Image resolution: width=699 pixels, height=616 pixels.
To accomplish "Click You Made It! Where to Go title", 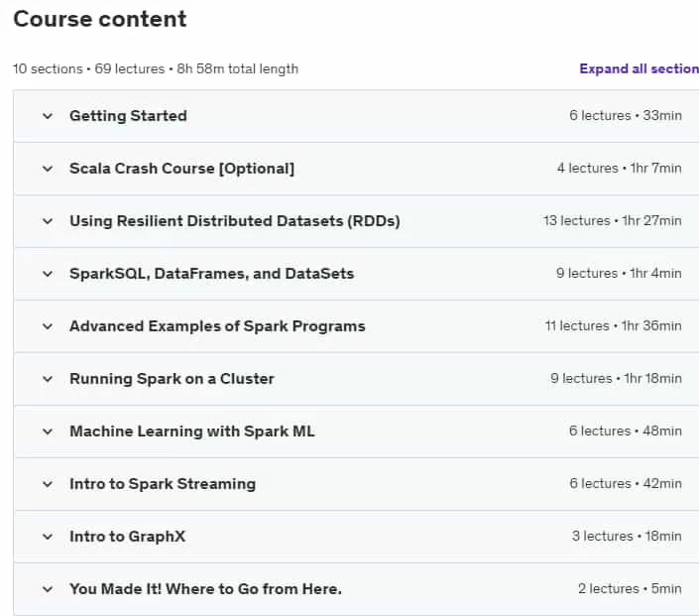I will pos(205,589).
